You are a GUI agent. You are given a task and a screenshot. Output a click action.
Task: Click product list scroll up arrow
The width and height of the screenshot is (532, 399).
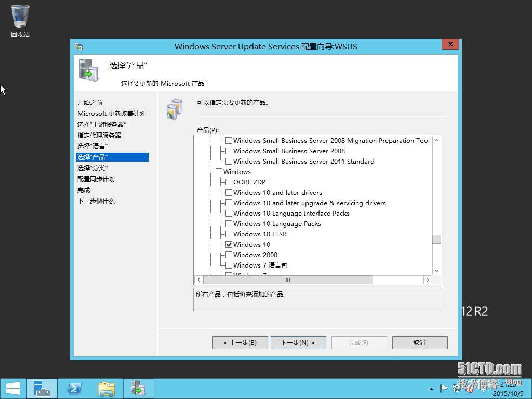436,140
